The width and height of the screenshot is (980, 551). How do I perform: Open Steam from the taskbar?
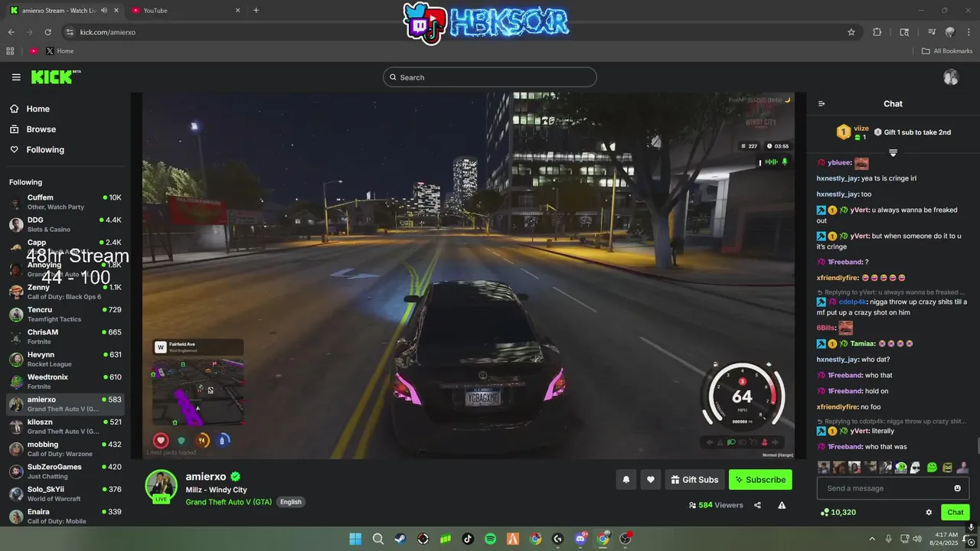click(400, 539)
